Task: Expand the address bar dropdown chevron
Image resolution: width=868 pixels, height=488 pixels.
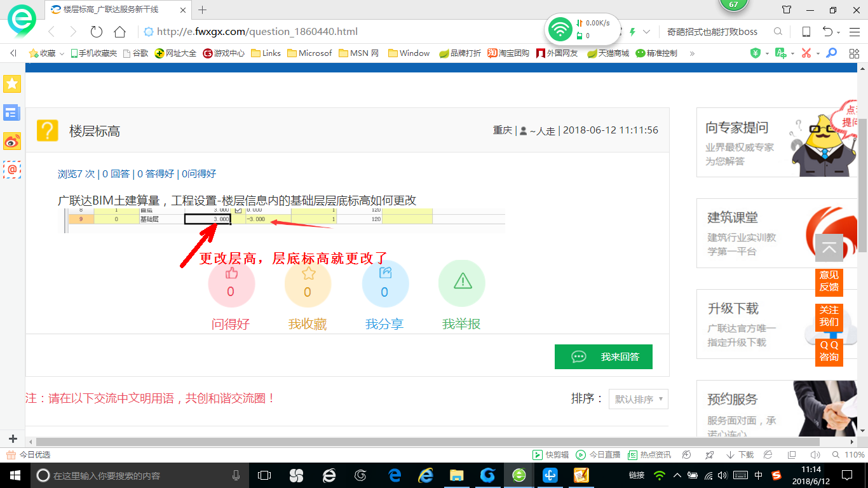Action: click(647, 32)
